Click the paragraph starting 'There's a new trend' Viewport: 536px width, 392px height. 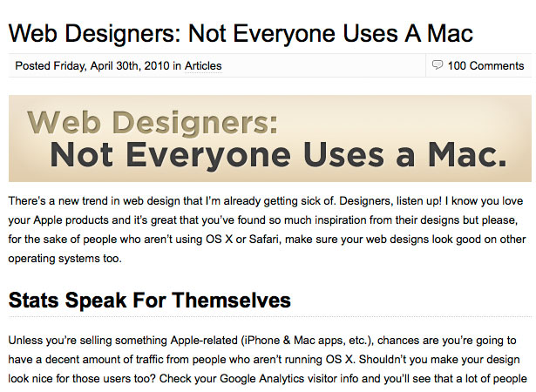[x=267, y=229]
